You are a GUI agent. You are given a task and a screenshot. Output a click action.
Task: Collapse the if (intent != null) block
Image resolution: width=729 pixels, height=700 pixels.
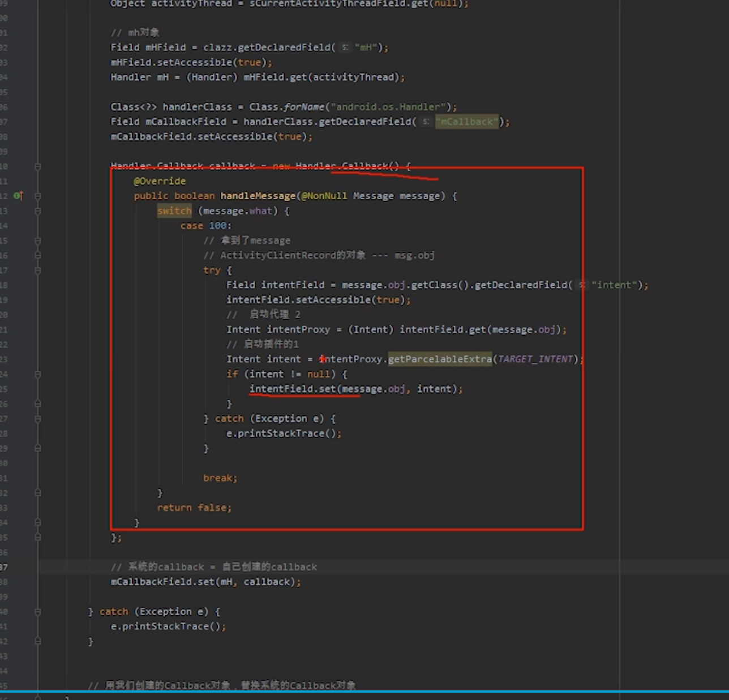coord(38,374)
